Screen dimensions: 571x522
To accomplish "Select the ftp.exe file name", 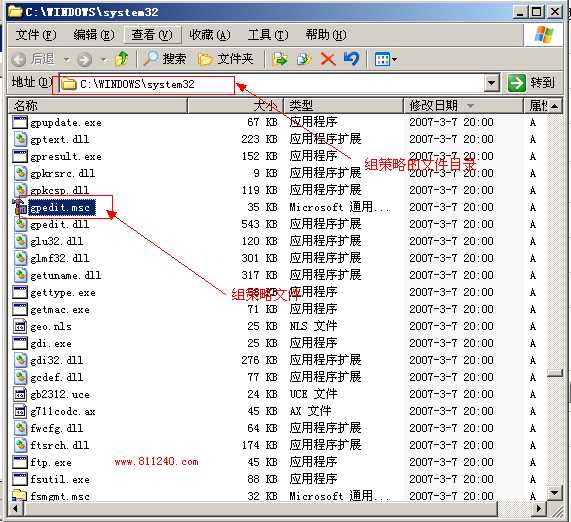I will coord(51,463).
